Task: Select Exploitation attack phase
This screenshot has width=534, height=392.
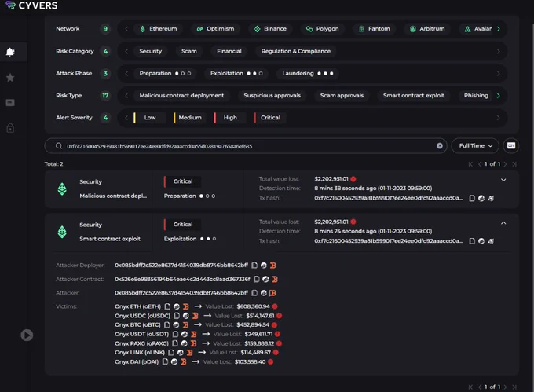Action: [236, 74]
